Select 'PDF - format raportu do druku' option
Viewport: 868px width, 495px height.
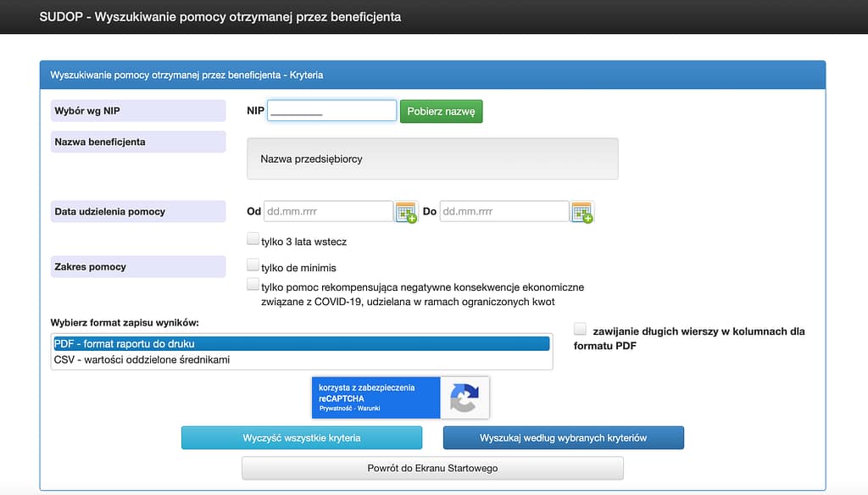point(302,344)
